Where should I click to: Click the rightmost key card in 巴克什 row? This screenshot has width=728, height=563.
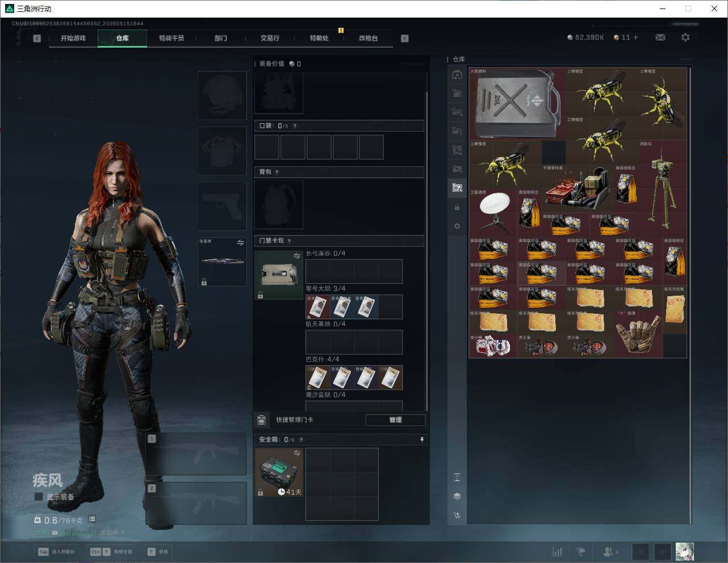(x=391, y=377)
